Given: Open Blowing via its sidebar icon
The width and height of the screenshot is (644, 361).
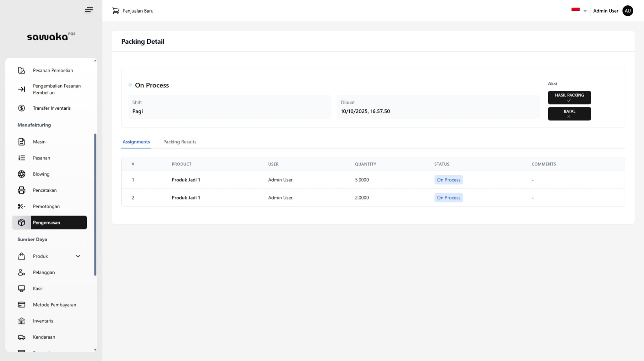Looking at the screenshot, I should [22, 174].
